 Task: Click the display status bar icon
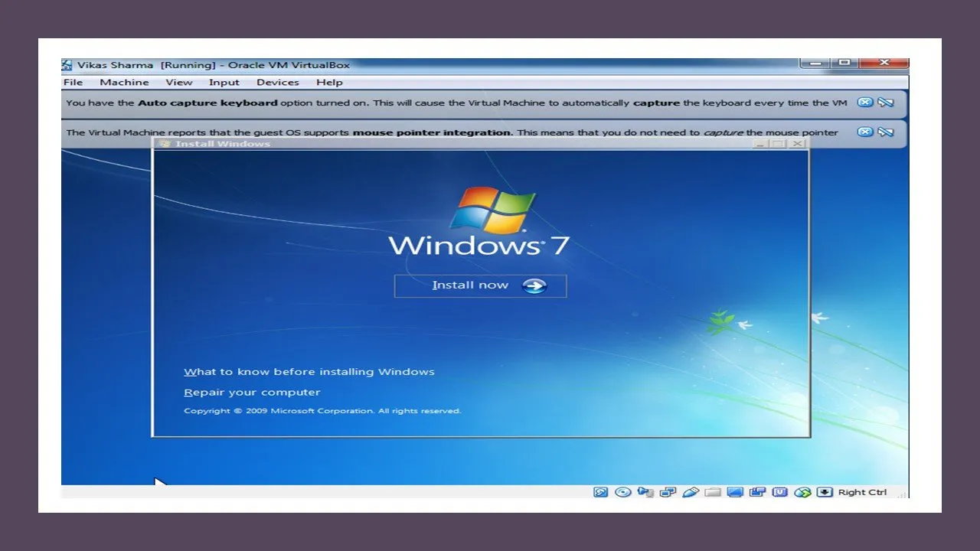735,492
